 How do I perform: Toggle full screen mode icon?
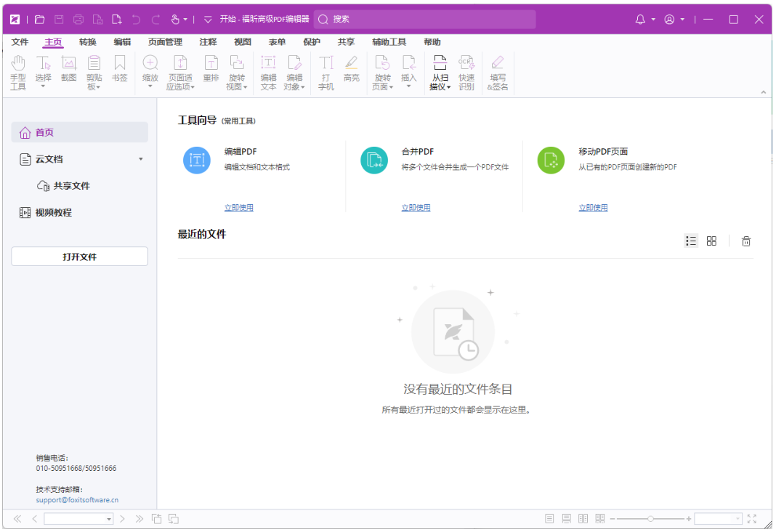pyautogui.click(x=752, y=519)
